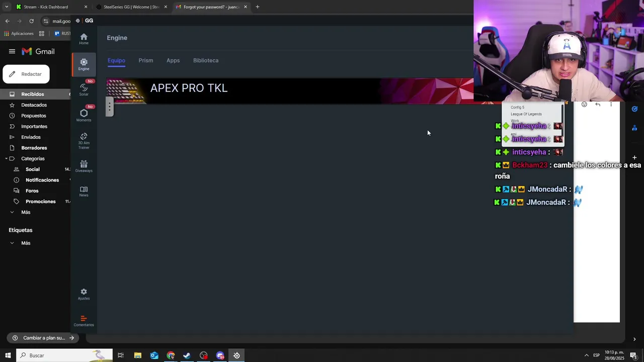Switch to Biblioteca tab
This screenshot has height=362, width=644.
[x=206, y=60]
